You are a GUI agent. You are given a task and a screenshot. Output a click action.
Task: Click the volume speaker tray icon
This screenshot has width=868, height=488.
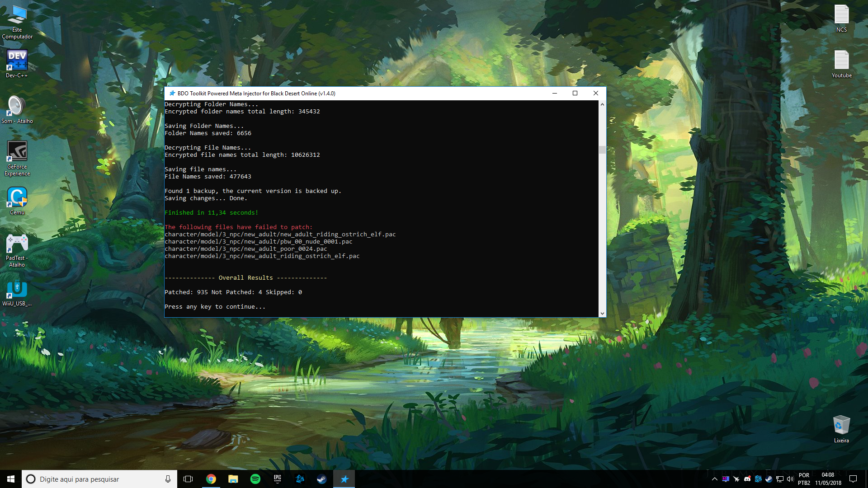(x=790, y=479)
